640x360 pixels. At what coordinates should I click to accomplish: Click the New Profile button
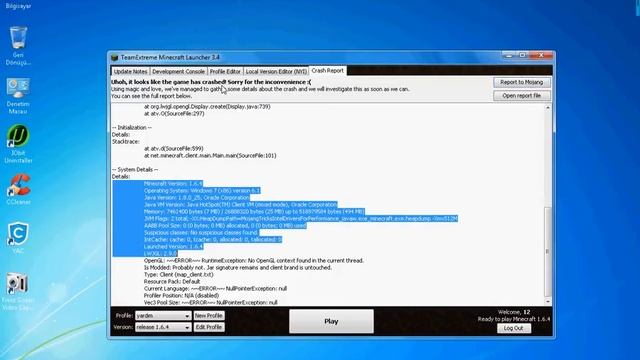[x=209, y=316]
